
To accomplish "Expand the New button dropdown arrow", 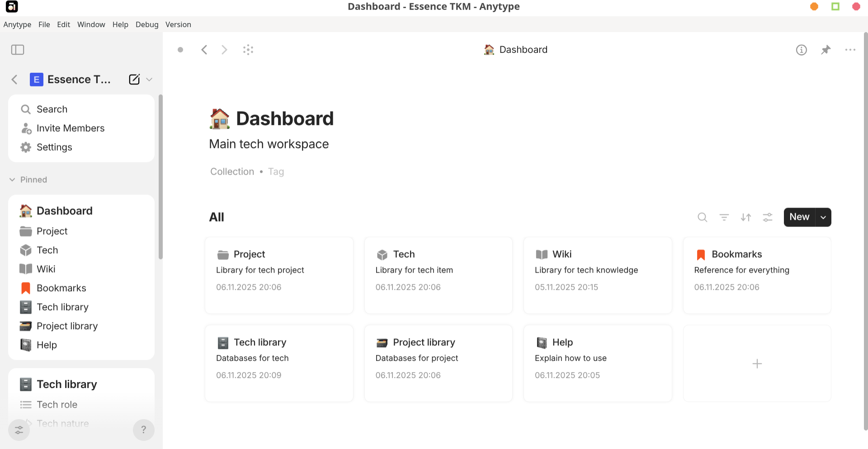I will [x=823, y=217].
